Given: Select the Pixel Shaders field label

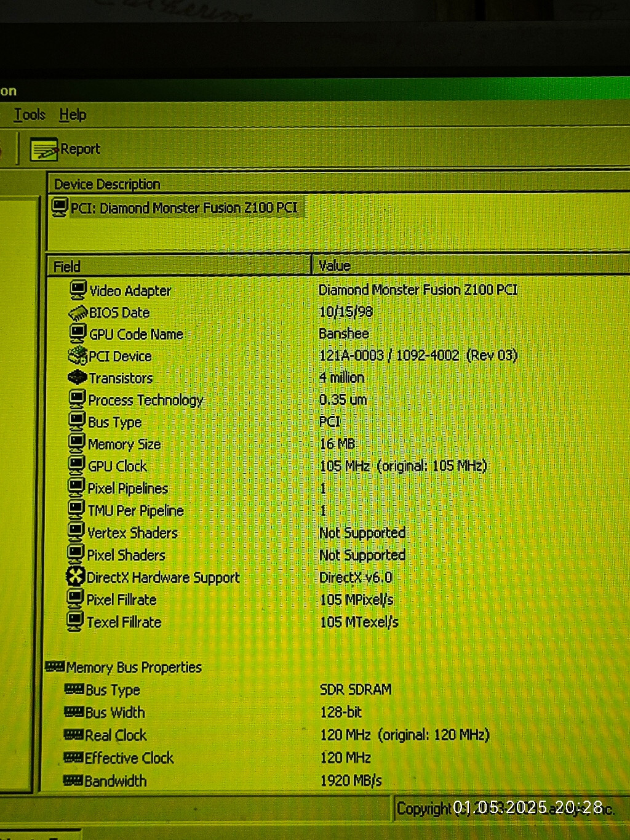Looking at the screenshot, I should click(x=126, y=555).
